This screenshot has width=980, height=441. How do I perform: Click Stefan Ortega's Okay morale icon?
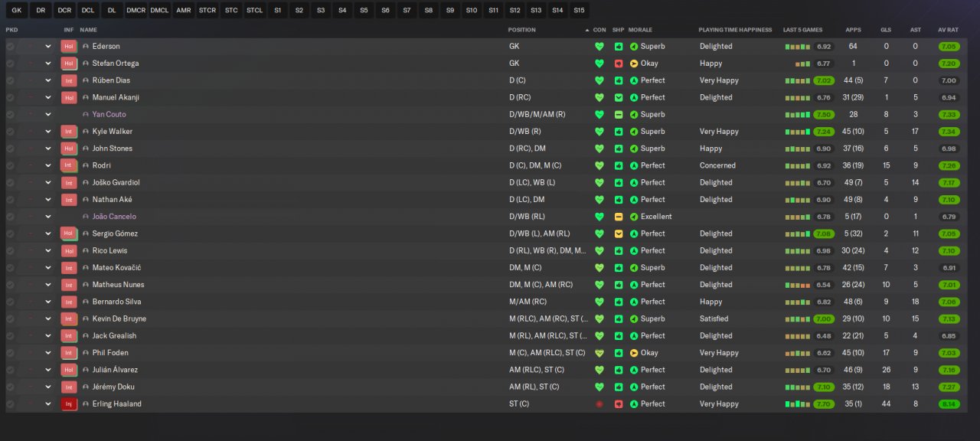(634, 64)
